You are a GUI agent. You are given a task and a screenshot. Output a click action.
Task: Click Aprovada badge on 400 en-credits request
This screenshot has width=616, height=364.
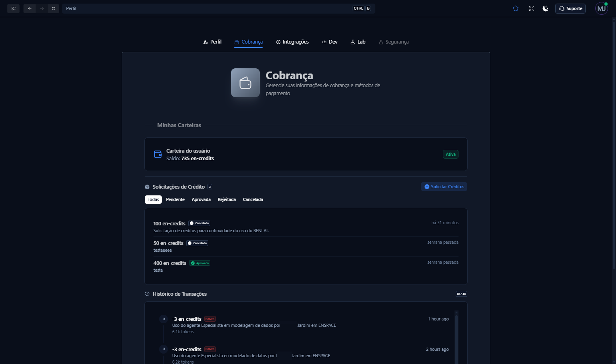tap(199, 263)
